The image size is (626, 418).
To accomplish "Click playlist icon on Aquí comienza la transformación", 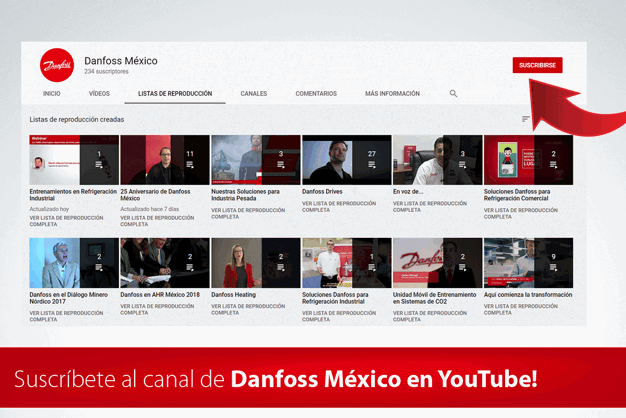I will [553, 267].
